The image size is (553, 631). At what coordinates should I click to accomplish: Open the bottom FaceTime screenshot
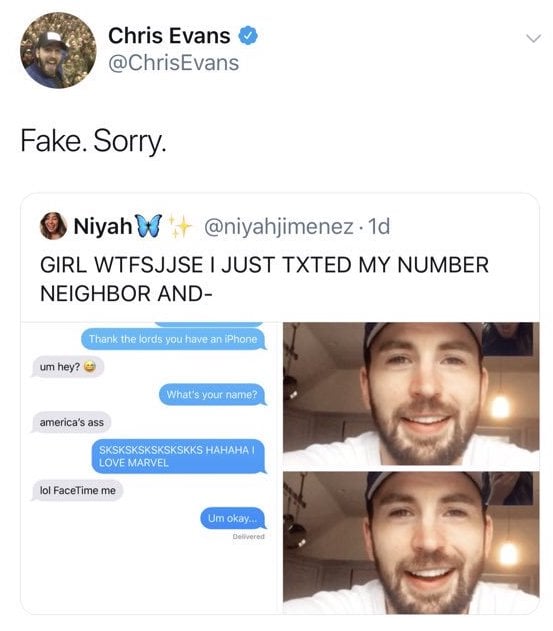[x=411, y=542]
